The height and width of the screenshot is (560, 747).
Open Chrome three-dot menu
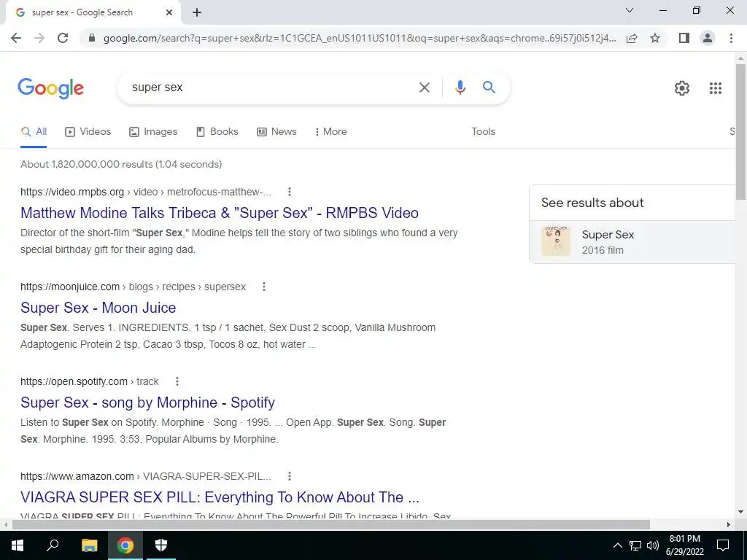pyautogui.click(x=731, y=38)
